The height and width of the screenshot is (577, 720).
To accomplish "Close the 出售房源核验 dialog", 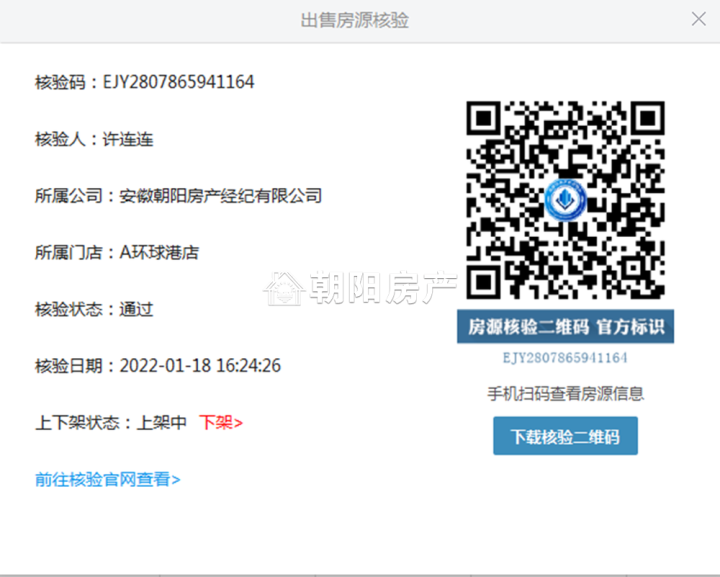I will 699,19.
